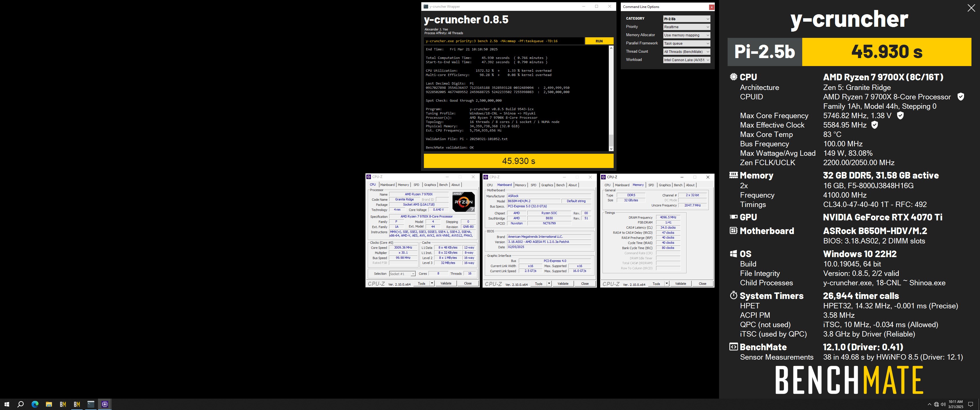Click the CPU-Z title icon in Mainboard window
980x410 pixels.
pyautogui.click(x=486, y=177)
